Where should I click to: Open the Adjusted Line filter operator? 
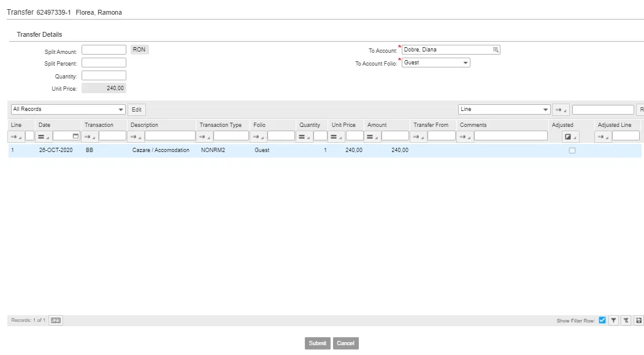point(603,137)
